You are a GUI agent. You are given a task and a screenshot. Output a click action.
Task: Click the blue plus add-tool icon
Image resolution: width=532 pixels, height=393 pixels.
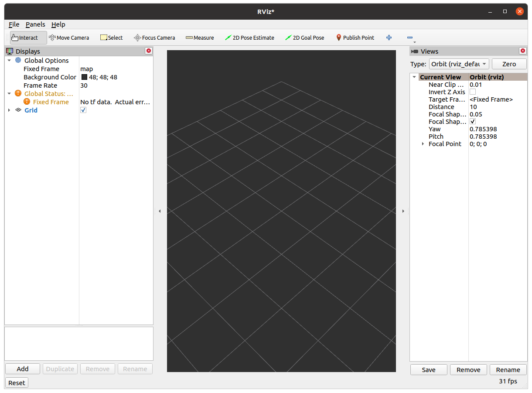point(389,38)
